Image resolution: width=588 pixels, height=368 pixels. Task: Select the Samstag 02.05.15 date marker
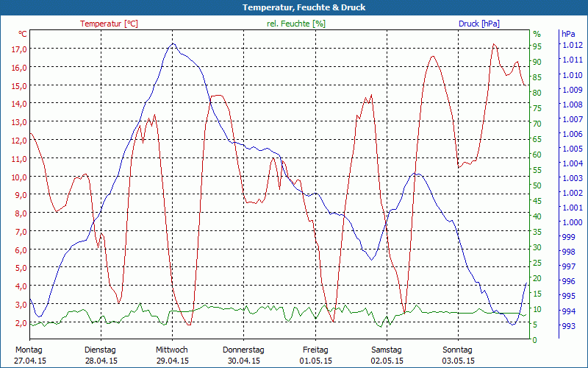[x=387, y=355]
